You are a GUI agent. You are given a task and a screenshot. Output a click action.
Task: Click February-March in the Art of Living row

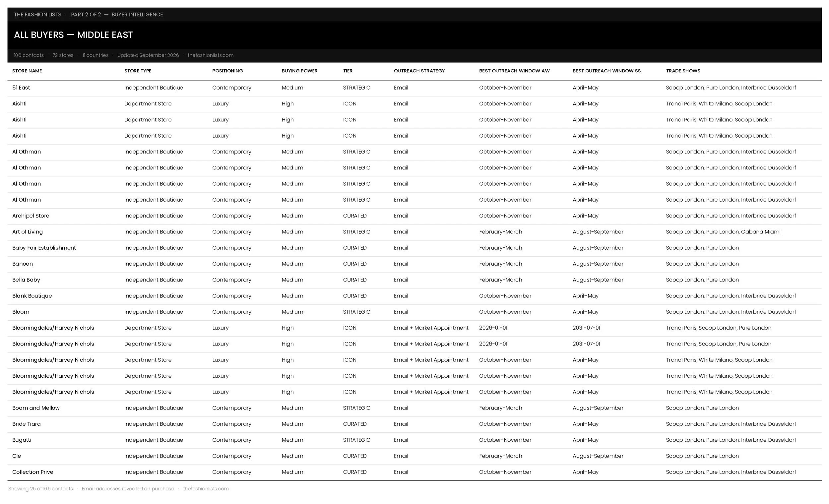coord(501,232)
